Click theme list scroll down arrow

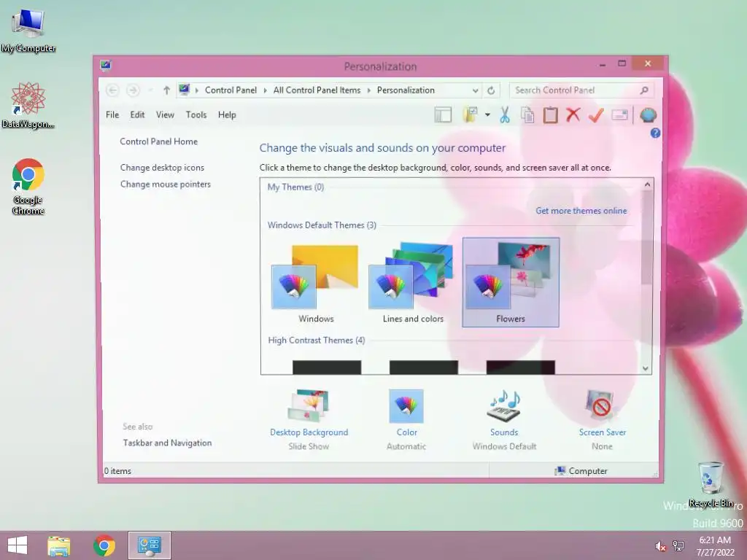point(646,368)
